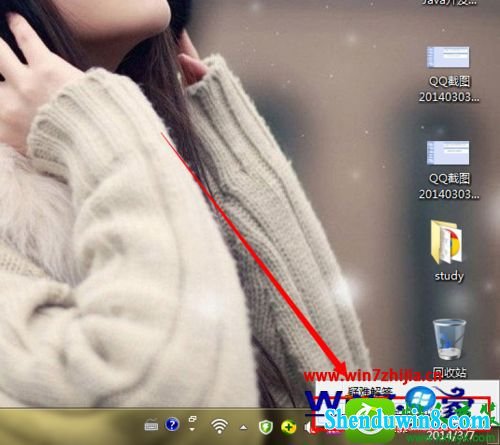Open the green shield security tray icon
This screenshot has width=500, height=445.
click(266, 426)
